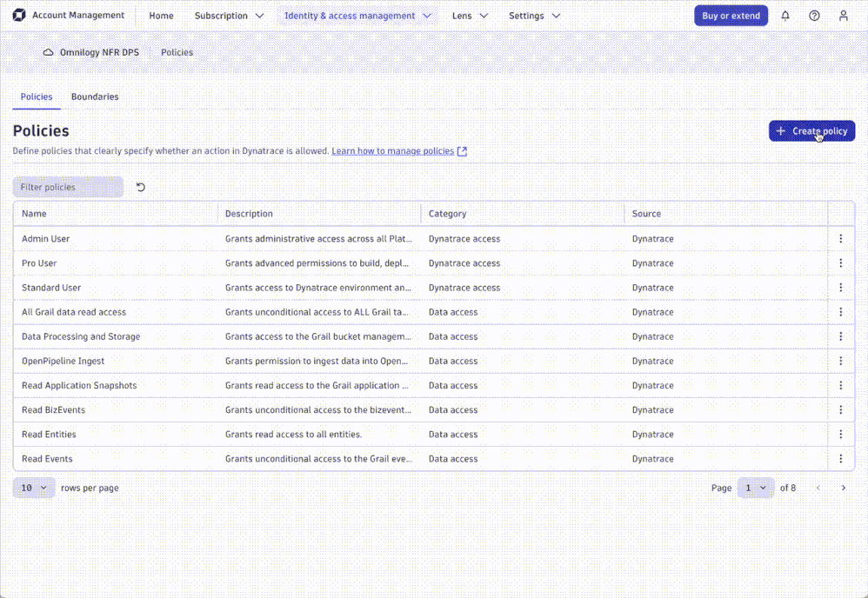Viewport: 868px width, 598px height.
Task: Click the Create policy button
Action: click(x=811, y=130)
